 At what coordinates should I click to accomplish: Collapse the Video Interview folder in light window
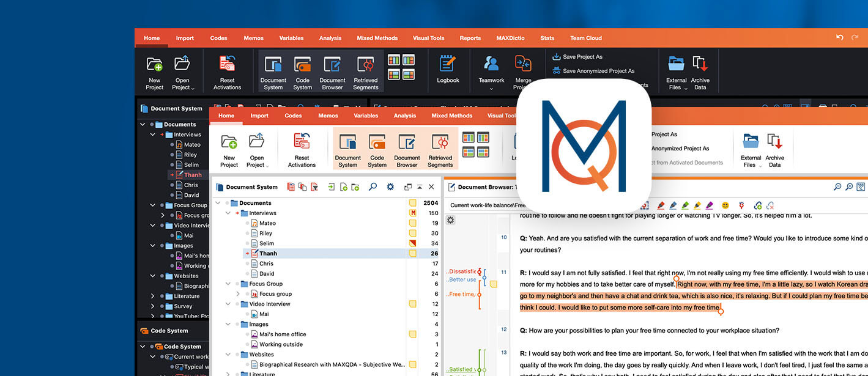point(228,304)
